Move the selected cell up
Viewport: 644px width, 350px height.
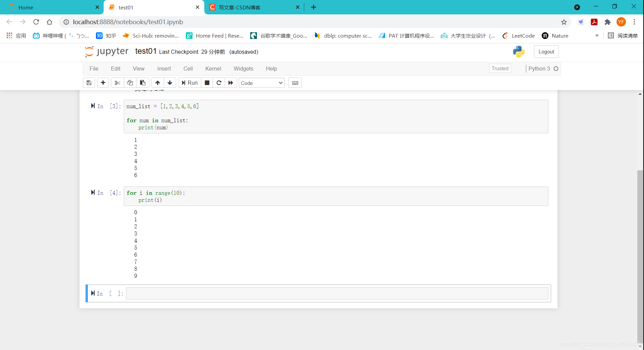tap(158, 83)
